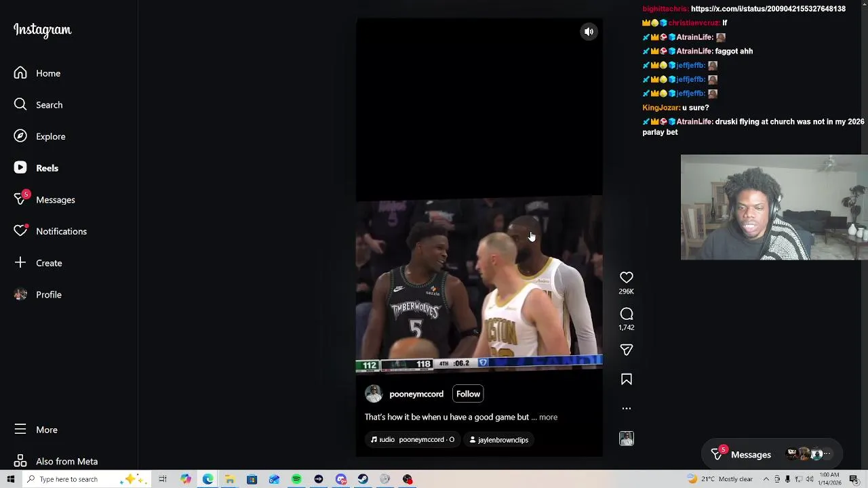Open the More menu in sidebar
The image size is (868, 488).
point(36,430)
